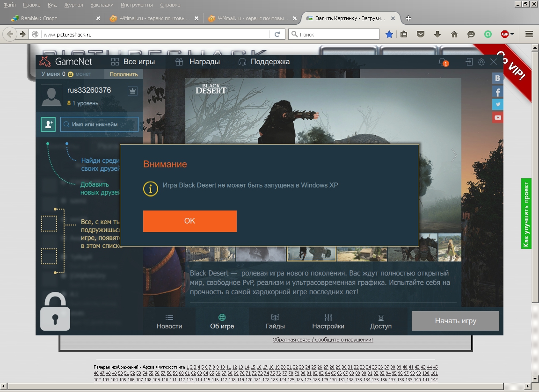The image size is (539, 392).
Task: Open the game Настройки section
Action: [x=328, y=321]
